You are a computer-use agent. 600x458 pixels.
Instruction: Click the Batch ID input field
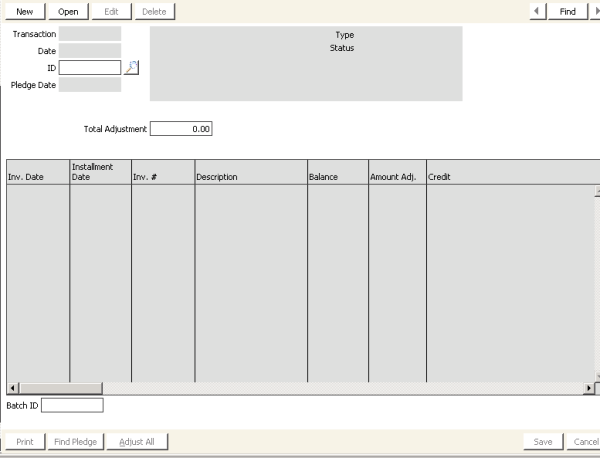[x=72, y=405]
